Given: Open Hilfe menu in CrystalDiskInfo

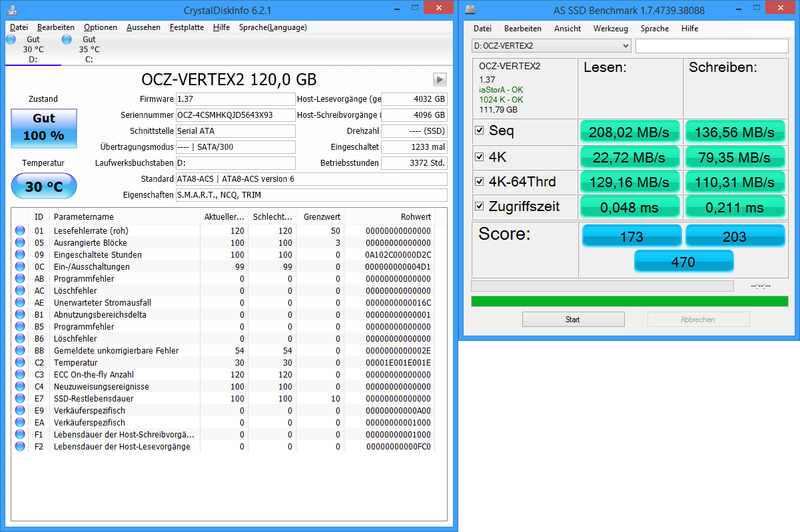Looking at the screenshot, I should (222, 27).
